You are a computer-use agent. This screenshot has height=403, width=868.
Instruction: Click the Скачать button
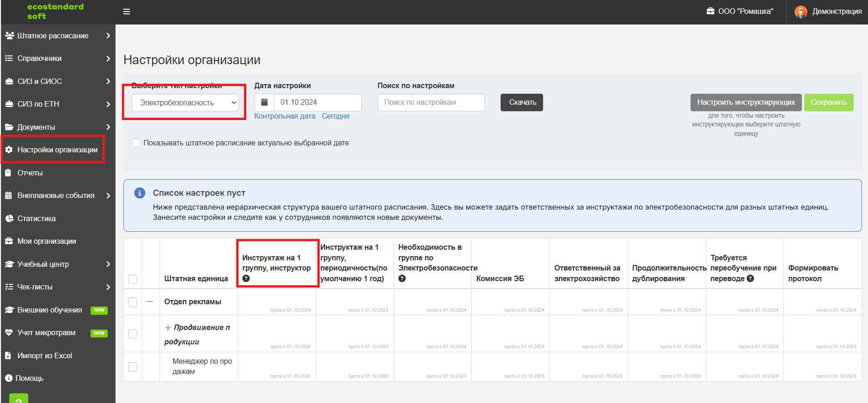click(x=522, y=102)
